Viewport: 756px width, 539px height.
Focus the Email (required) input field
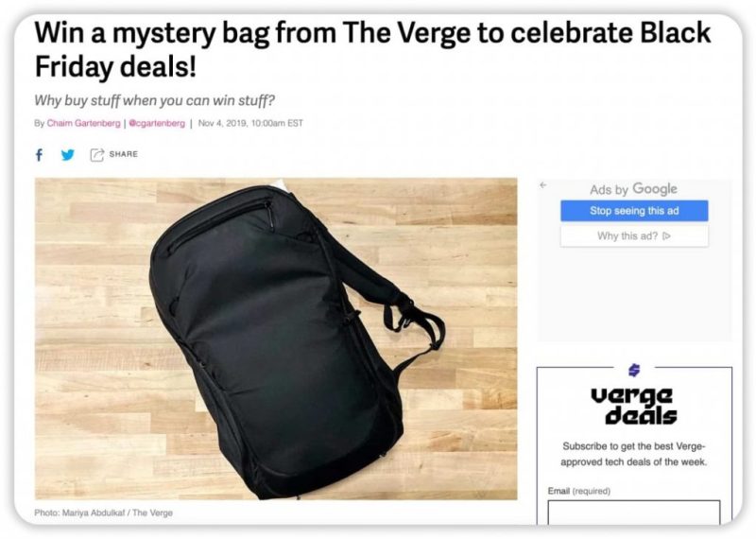(634, 513)
